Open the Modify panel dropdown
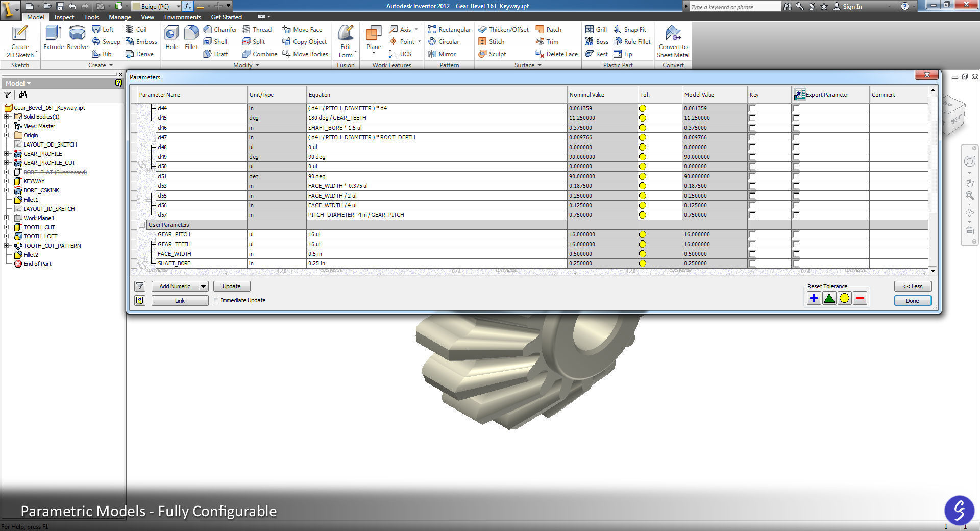 click(247, 65)
